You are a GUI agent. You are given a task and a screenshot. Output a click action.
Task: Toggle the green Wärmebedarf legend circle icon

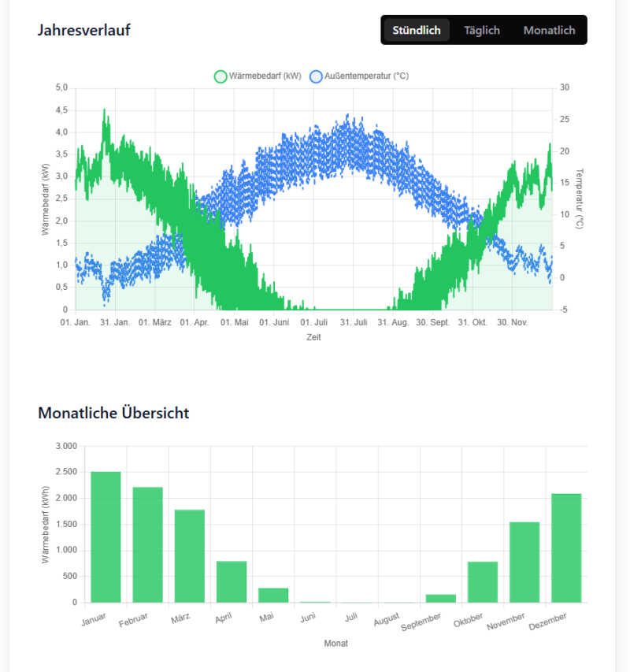pos(220,76)
